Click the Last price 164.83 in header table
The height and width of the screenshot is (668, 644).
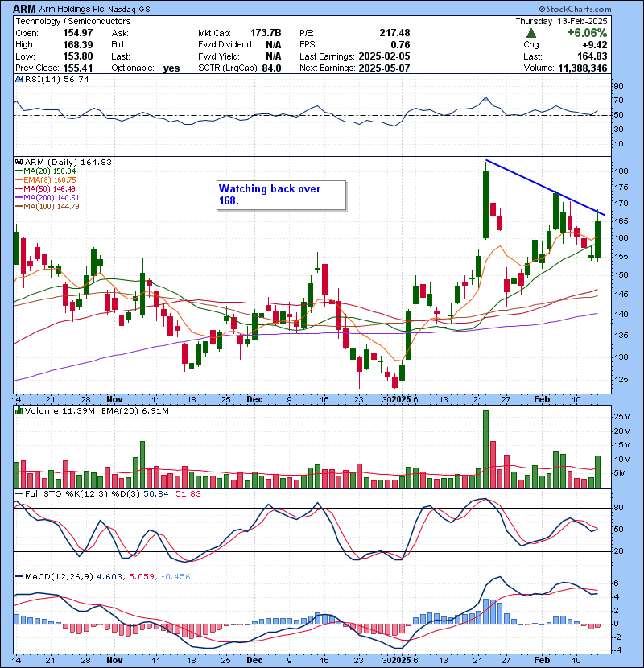[592, 56]
